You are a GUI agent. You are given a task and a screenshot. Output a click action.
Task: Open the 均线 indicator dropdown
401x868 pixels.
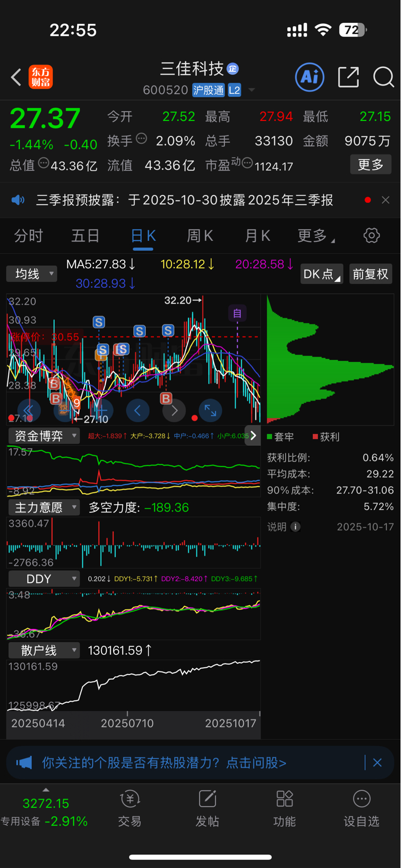pos(32,274)
